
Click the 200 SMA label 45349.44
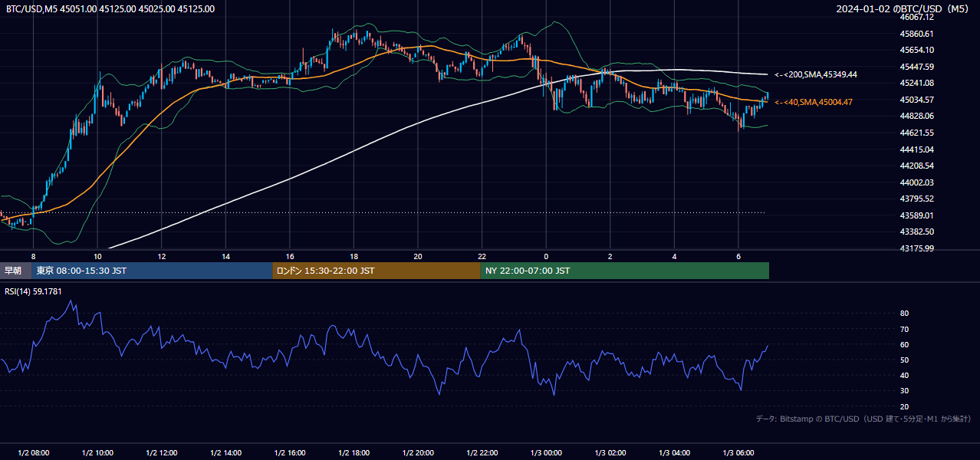(815, 74)
